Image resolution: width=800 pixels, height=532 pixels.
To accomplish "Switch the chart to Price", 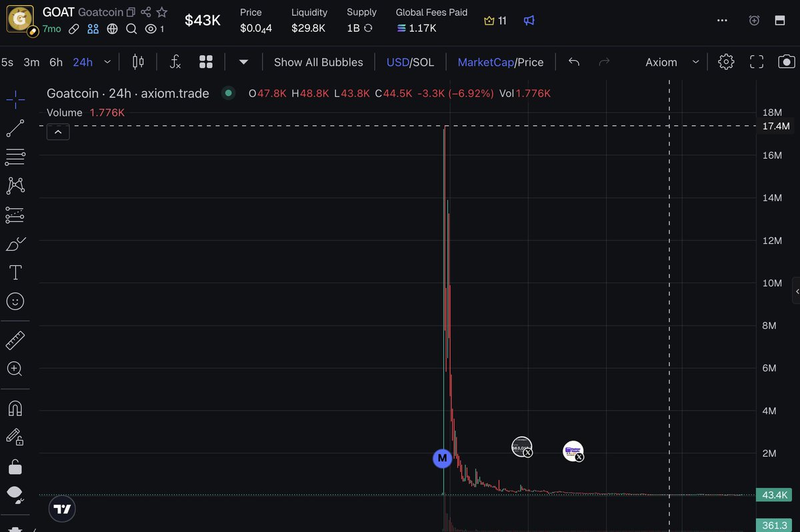I will click(531, 62).
